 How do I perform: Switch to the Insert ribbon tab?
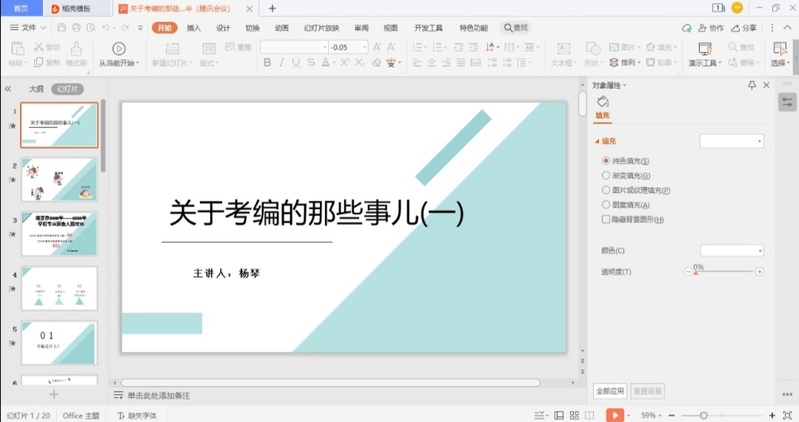click(x=194, y=28)
